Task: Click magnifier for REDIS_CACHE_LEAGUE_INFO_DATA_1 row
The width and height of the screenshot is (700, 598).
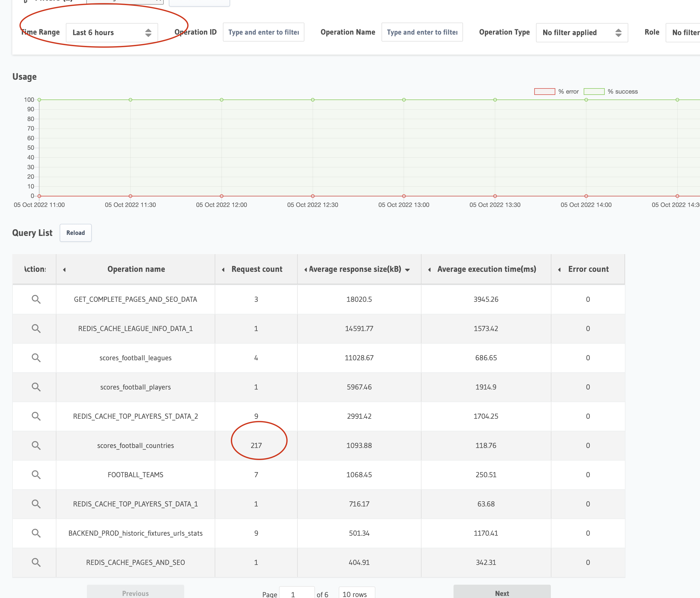Action: click(36, 328)
